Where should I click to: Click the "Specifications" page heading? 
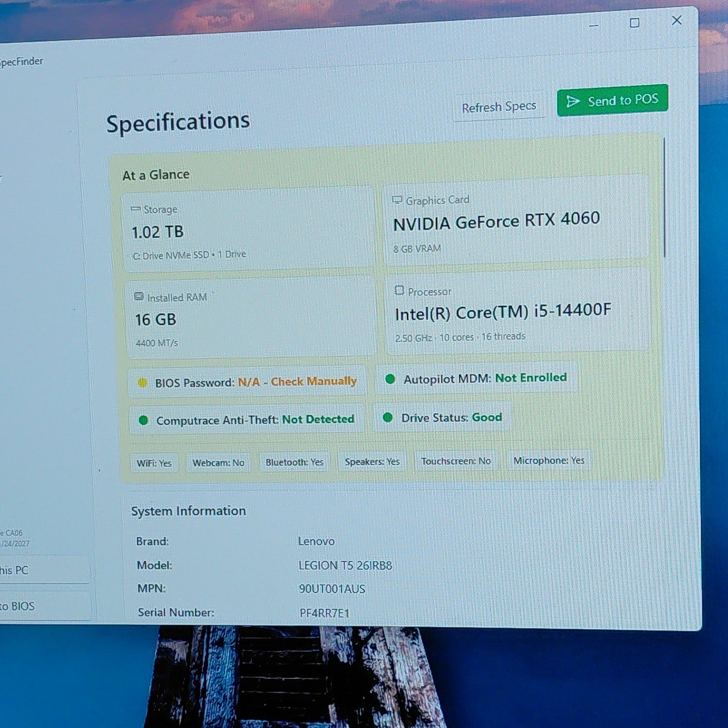point(178,122)
